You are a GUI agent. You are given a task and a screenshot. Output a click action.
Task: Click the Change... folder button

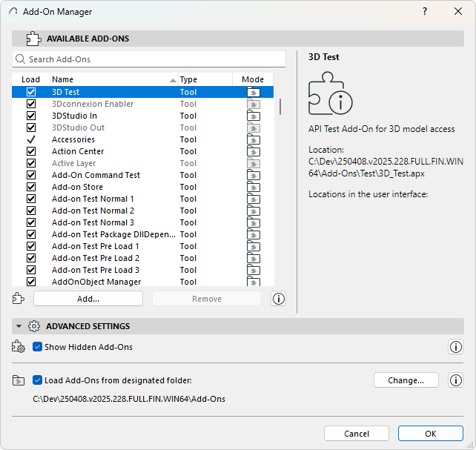point(406,380)
